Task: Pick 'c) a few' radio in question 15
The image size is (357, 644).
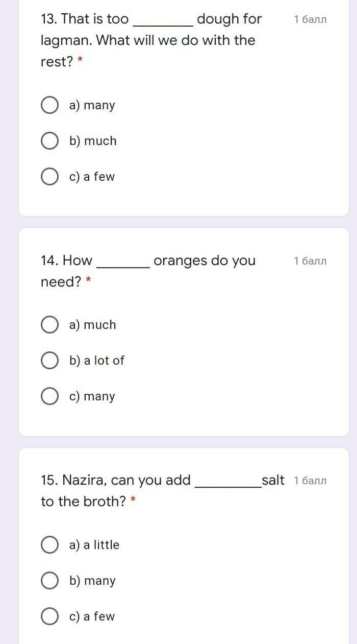Action: point(49,616)
